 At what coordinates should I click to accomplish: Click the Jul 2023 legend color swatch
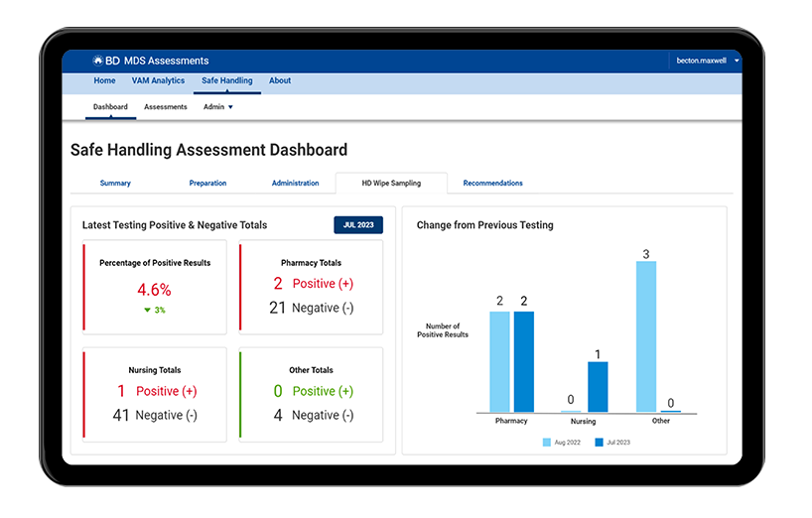tap(599, 442)
